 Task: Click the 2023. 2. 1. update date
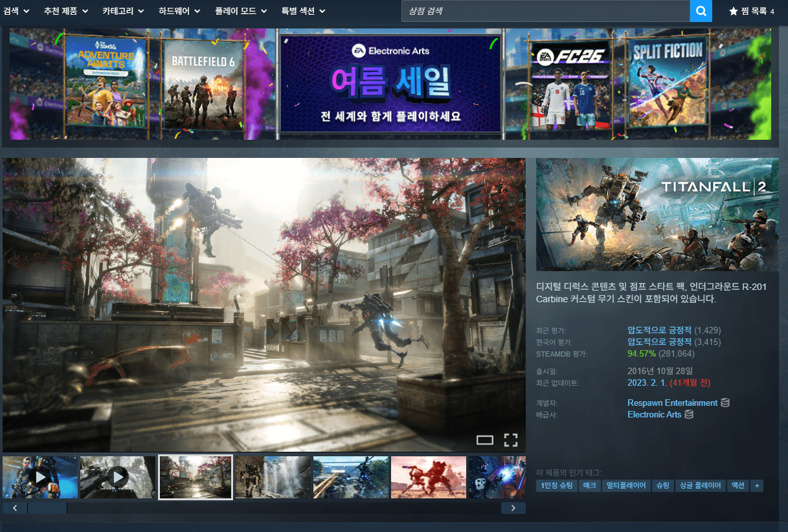(x=647, y=382)
